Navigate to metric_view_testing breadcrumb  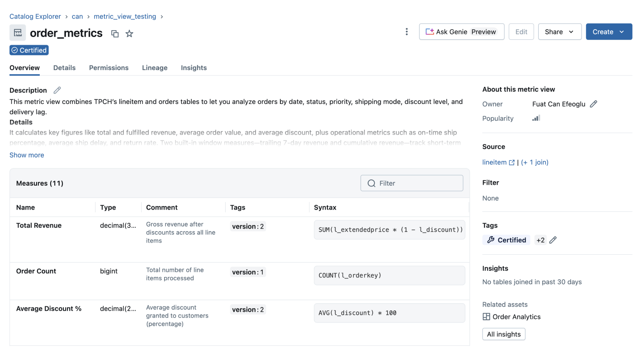(x=125, y=16)
